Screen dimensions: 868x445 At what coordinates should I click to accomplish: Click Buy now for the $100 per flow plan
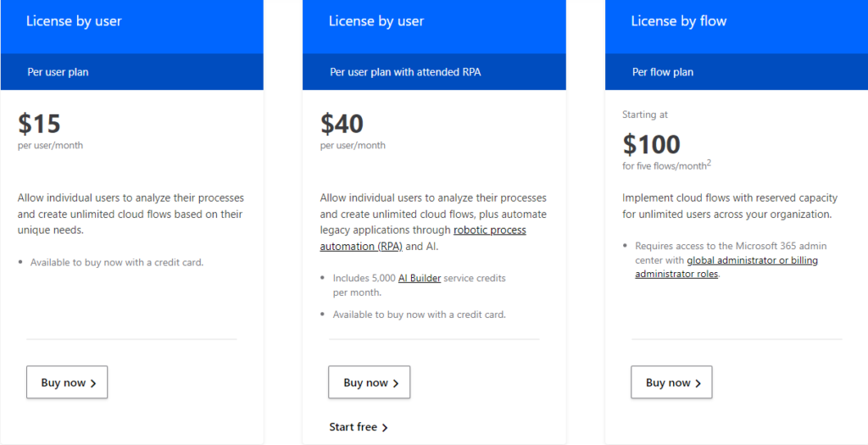671,382
